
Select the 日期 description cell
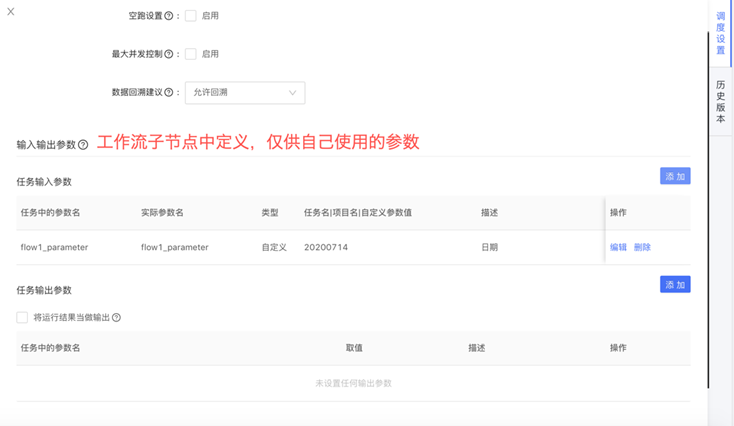tap(490, 247)
